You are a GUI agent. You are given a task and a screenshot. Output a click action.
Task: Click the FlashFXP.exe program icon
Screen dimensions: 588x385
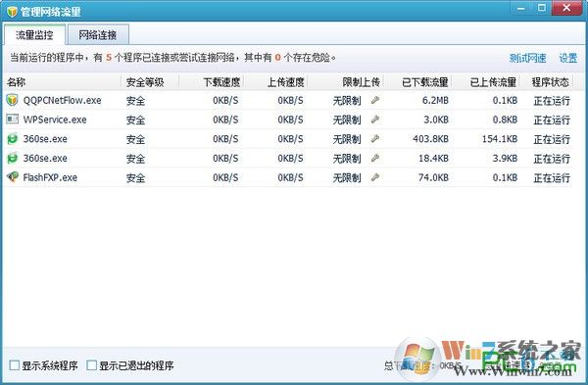[x=13, y=177]
